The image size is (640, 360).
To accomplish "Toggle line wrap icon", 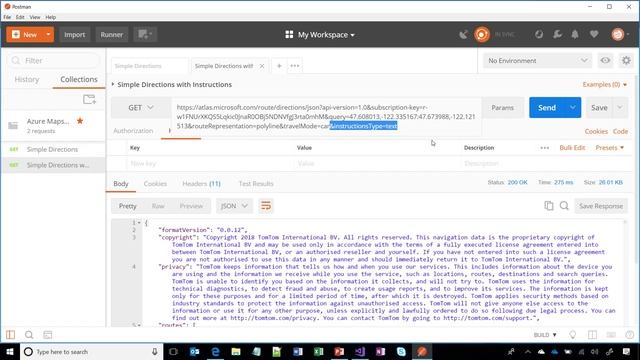I will point(266,206).
